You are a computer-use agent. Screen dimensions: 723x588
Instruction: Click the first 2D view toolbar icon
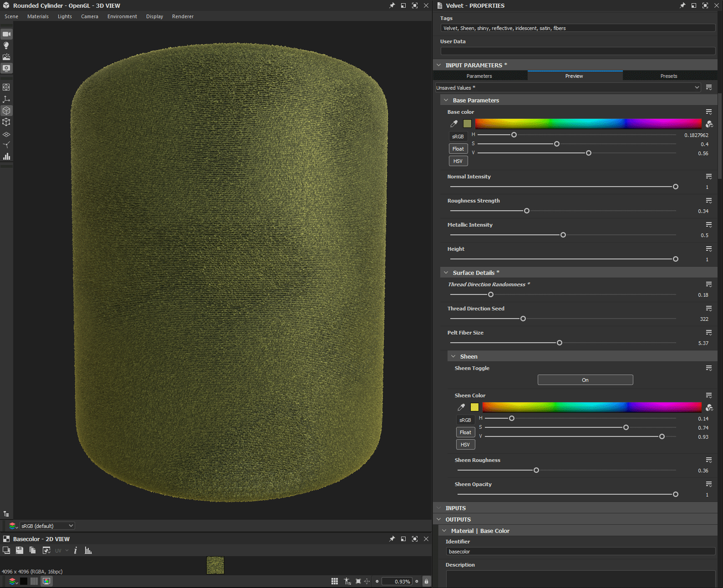click(6, 550)
